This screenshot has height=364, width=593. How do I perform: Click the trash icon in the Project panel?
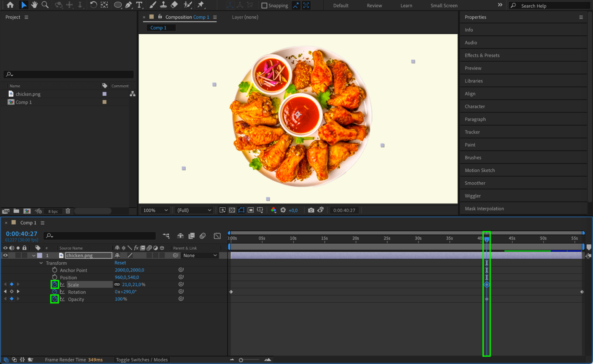(68, 211)
